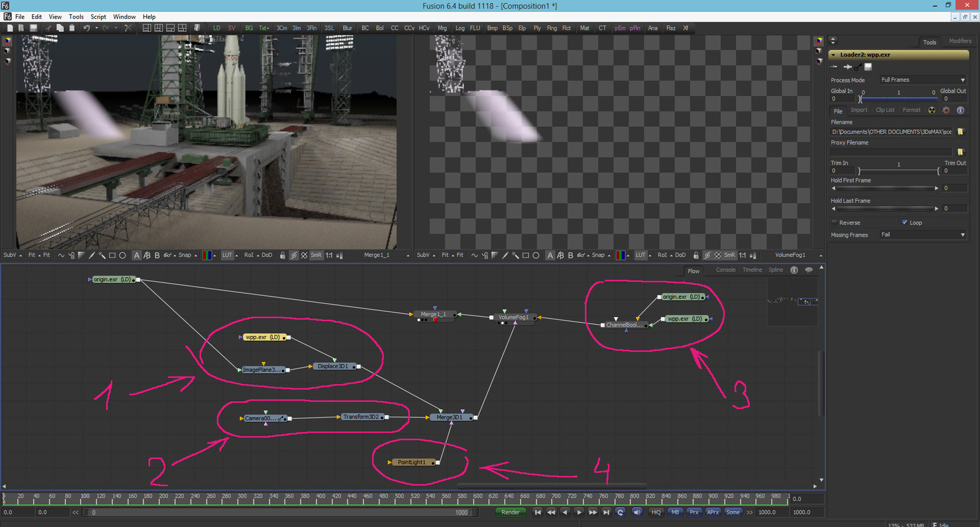Click the play forward button
Screen dimensions: 980x527
[579, 512]
